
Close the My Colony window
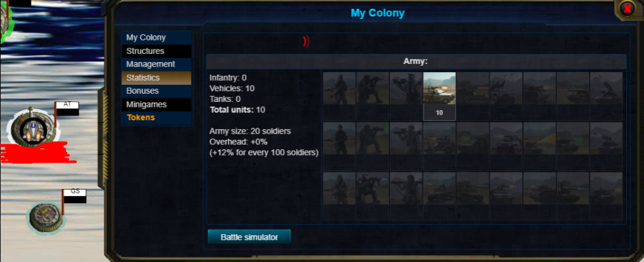[627, 9]
